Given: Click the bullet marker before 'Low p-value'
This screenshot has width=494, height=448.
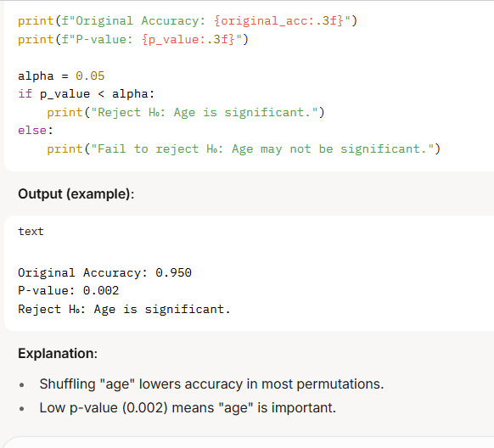Looking at the screenshot, I should click(22, 409).
